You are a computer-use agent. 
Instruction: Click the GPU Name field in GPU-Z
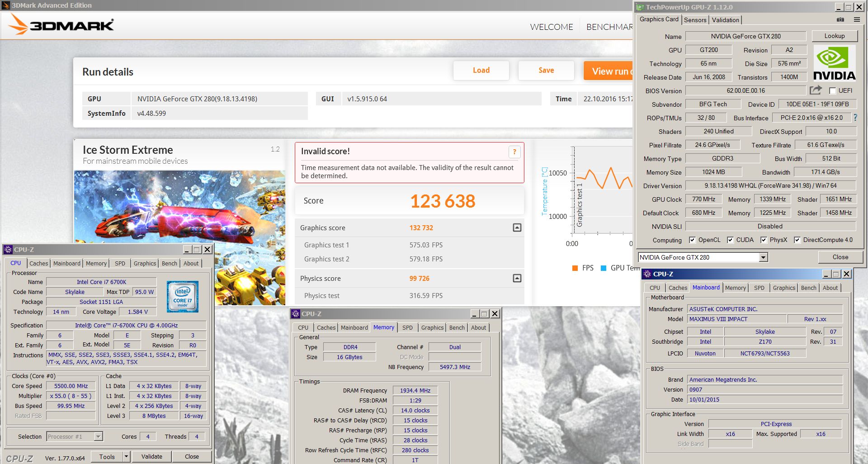pyautogui.click(x=745, y=36)
